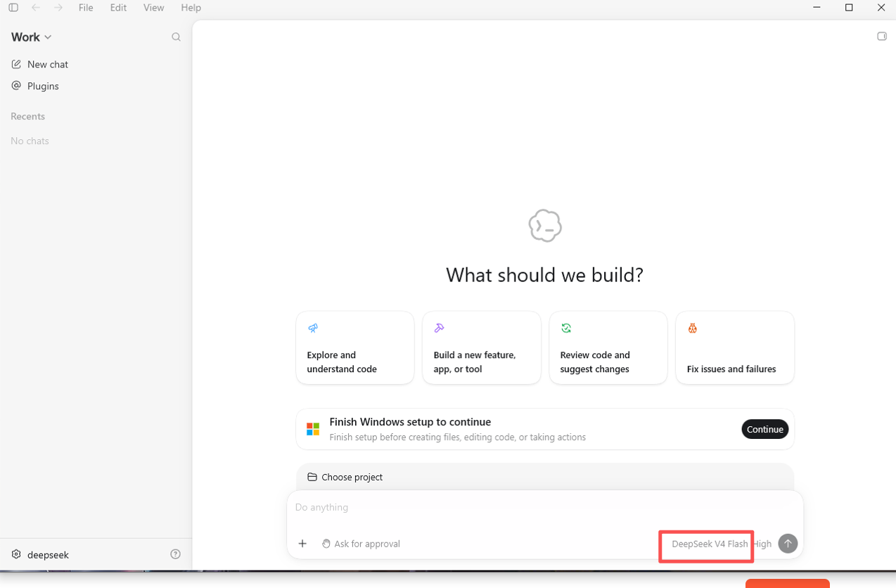Open the Help menu
Image resolution: width=896 pixels, height=588 pixels.
191,8
